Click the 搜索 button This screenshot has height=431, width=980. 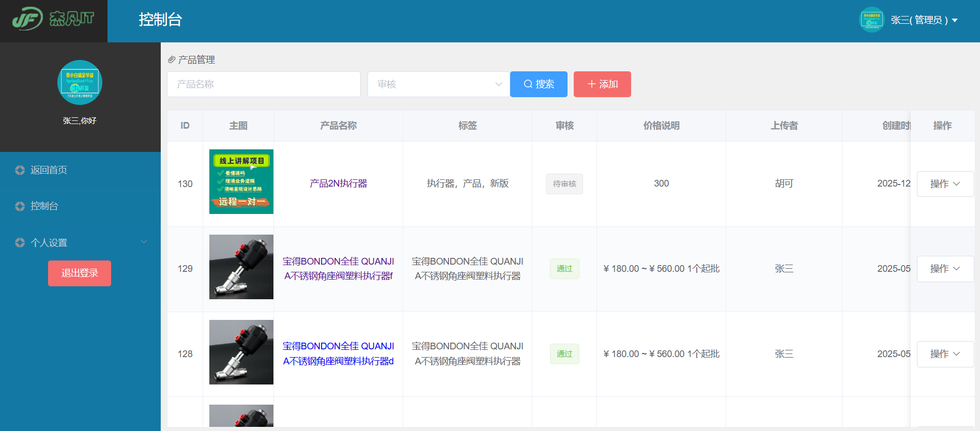(x=539, y=84)
